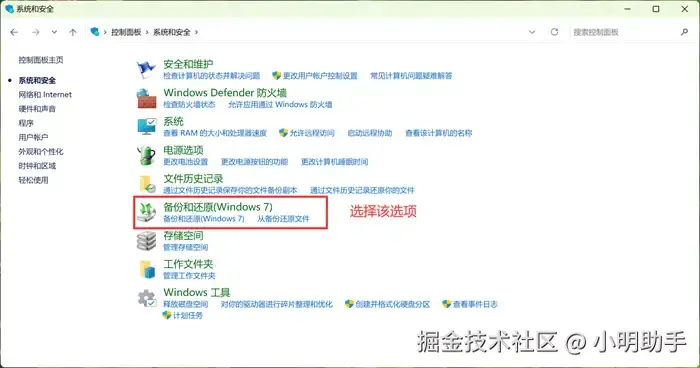Click the Windows Tools gear icon

click(146, 298)
